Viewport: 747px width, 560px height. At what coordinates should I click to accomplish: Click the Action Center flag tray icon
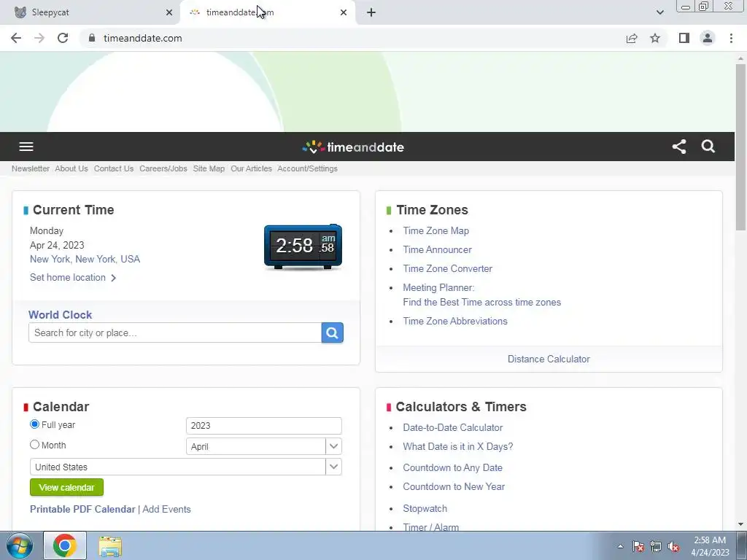pyautogui.click(x=638, y=546)
